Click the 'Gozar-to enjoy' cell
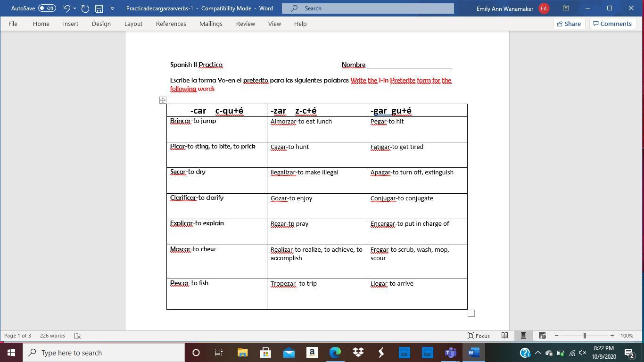This screenshot has height=362, width=644. 317,206
